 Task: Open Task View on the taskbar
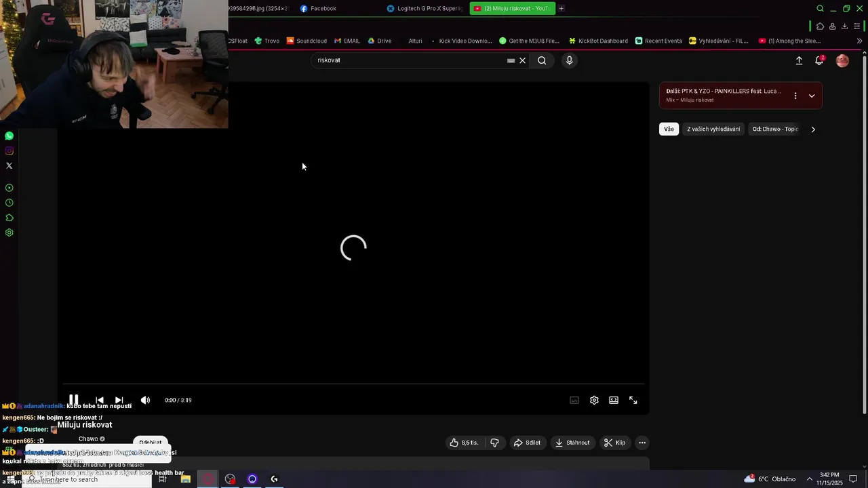coord(162,479)
